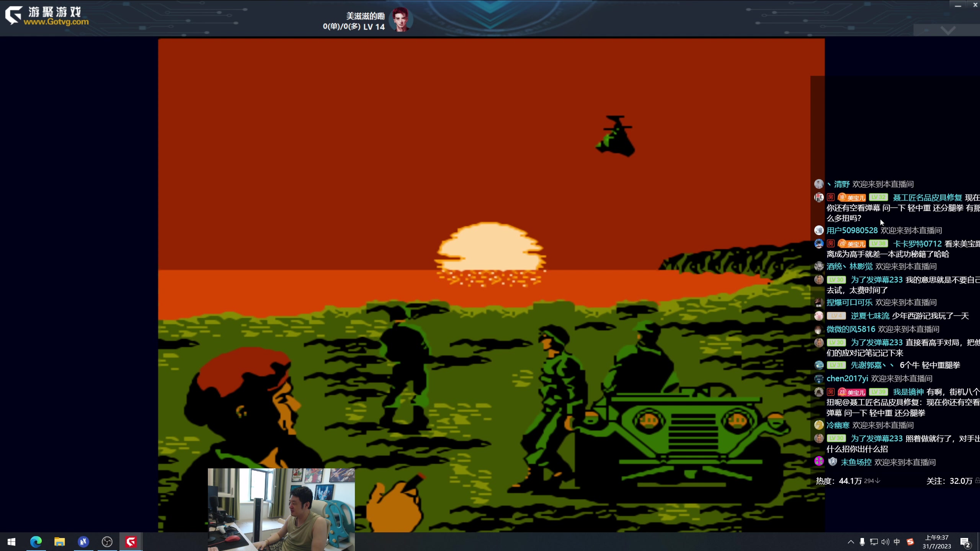Click the helicopter in the game scene
This screenshot has height=551, width=980.
pos(615,136)
